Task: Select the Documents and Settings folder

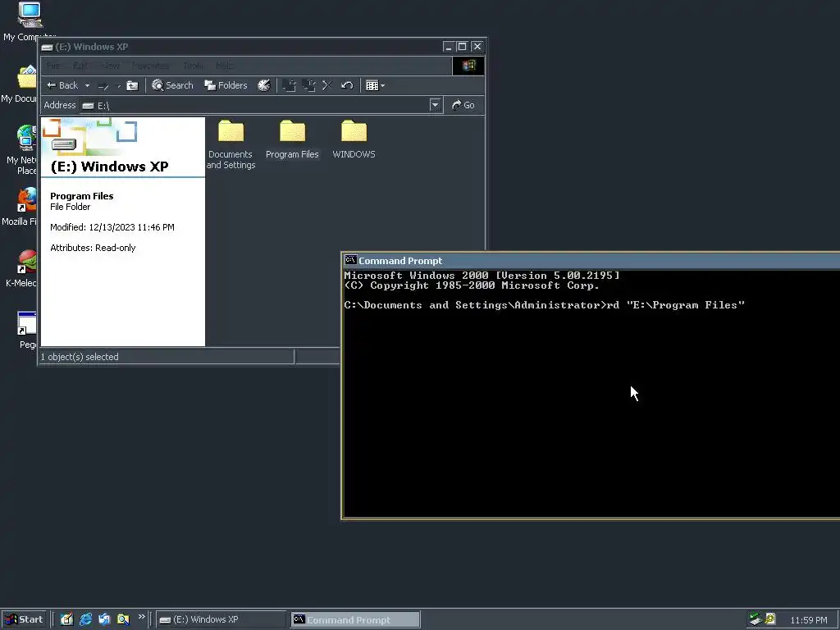Action: pos(231,144)
